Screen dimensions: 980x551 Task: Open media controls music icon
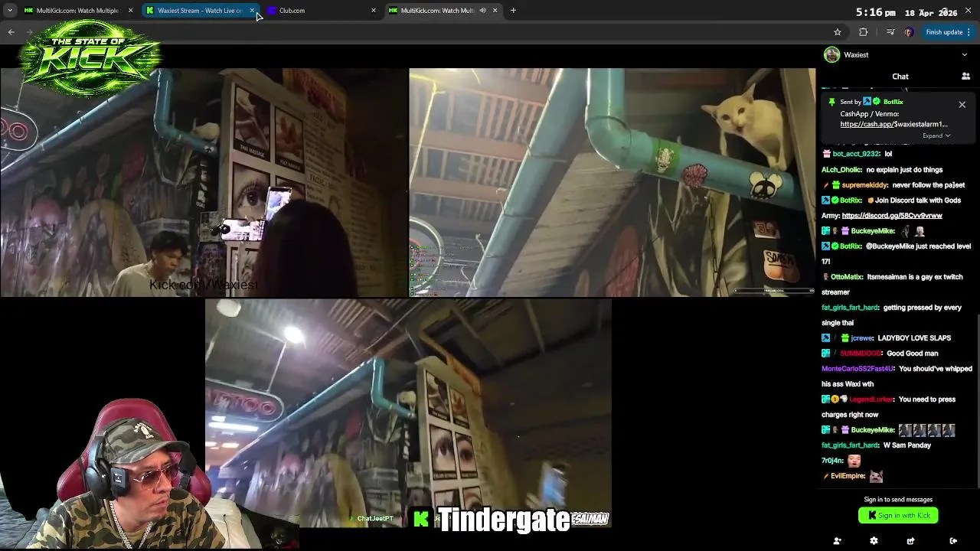890,32
